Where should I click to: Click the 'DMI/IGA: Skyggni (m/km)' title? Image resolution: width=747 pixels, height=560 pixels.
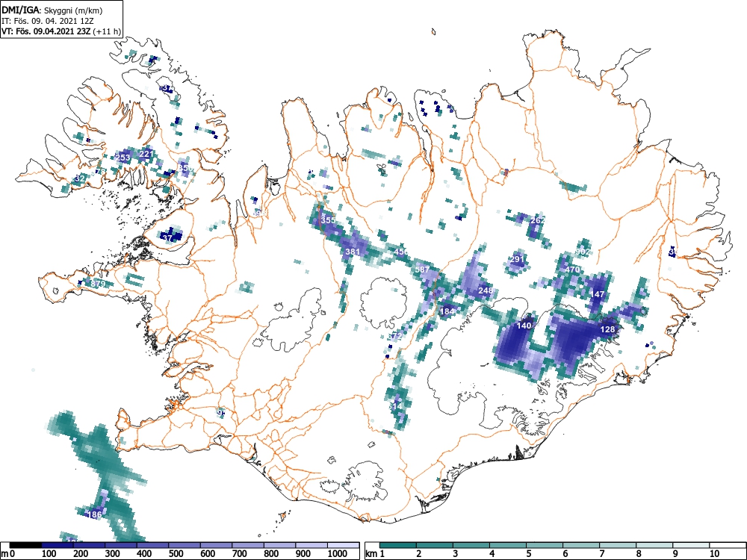coord(52,10)
